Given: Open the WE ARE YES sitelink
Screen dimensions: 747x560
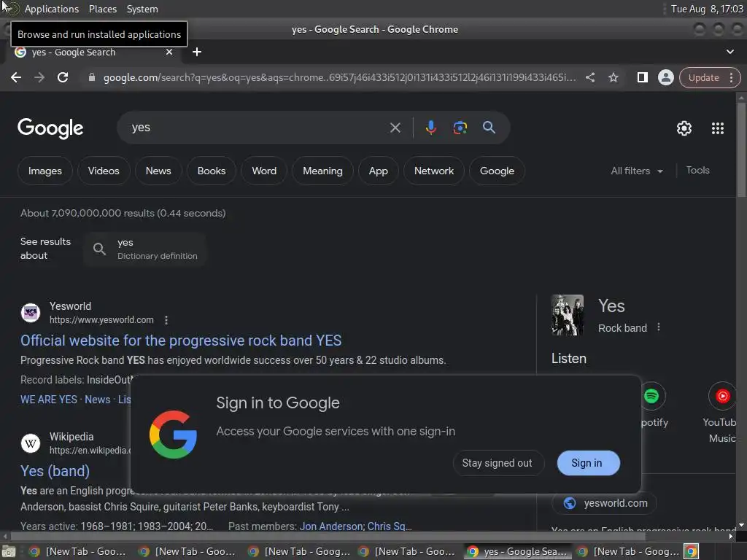Looking at the screenshot, I should tap(49, 400).
